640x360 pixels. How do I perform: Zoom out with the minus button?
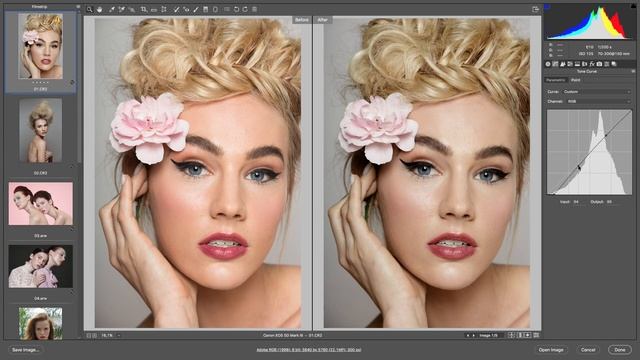point(89,335)
